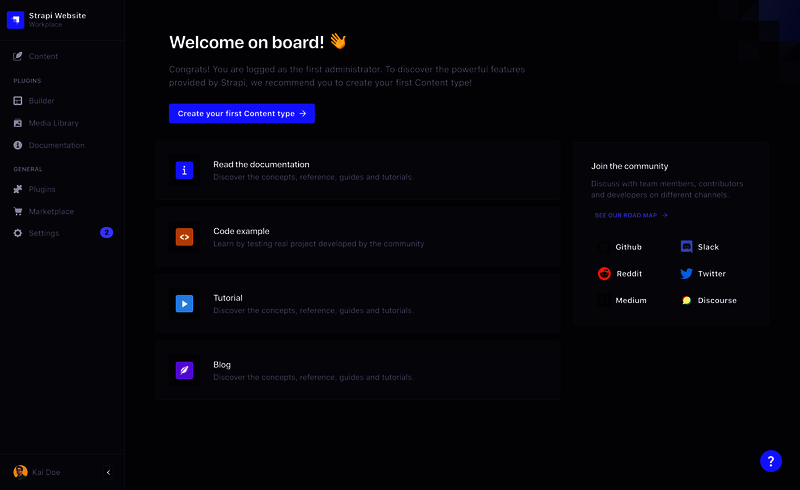This screenshot has height=490, width=800.
Task: Click the Settings notification badge showing 2
Action: 107,232
